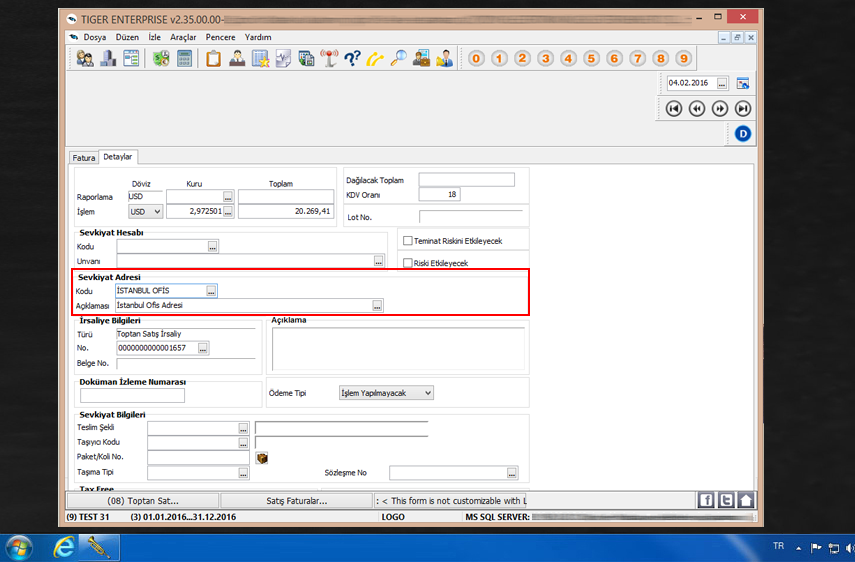Click the magnifying glass search icon
Image resolution: width=855 pixels, height=562 pixels.
click(399, 58)
